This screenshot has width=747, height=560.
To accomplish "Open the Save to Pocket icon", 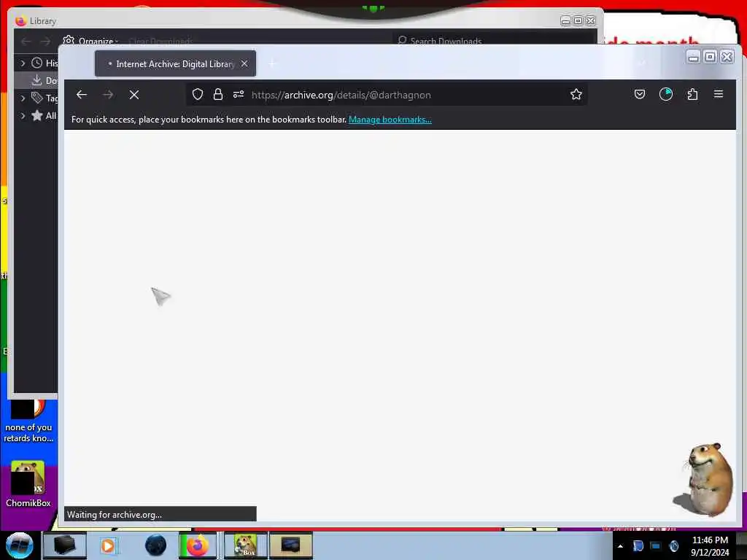I will coord(640,94).
